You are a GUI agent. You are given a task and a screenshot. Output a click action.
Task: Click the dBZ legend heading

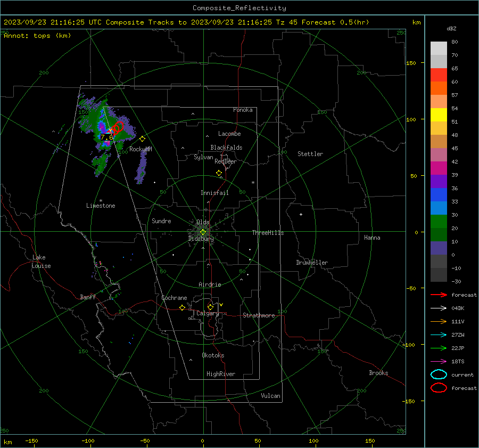click(451, 28)
